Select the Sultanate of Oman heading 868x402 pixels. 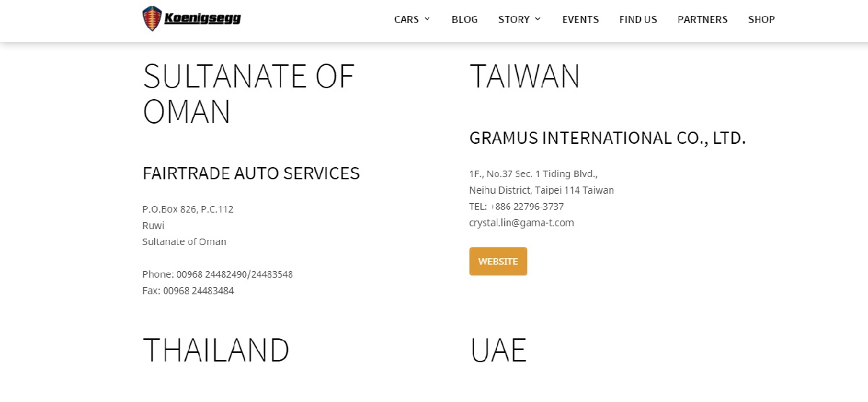[x=248, y=93]
